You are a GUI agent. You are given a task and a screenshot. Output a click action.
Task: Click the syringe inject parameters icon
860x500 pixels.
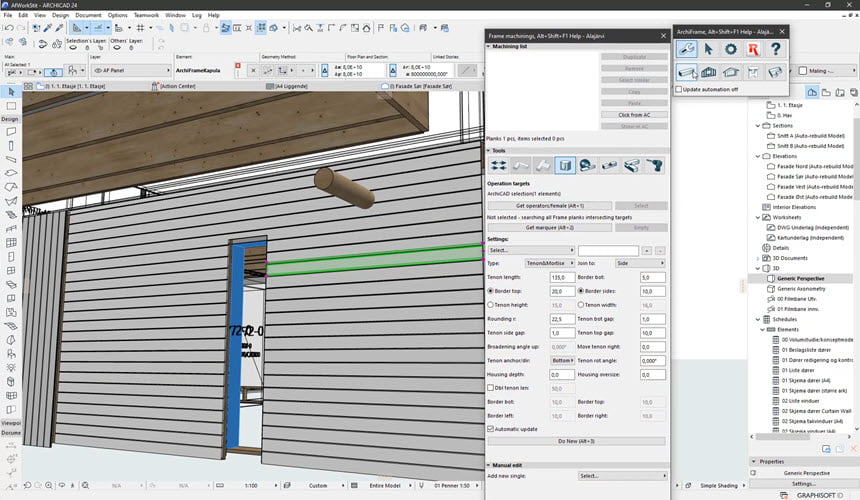point(59,27)
